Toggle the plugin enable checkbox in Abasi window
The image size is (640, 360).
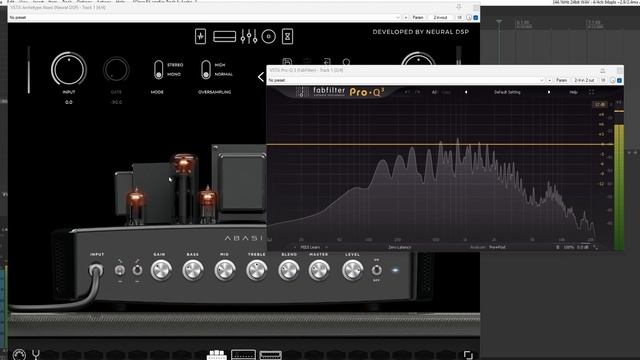click(476, 18)
